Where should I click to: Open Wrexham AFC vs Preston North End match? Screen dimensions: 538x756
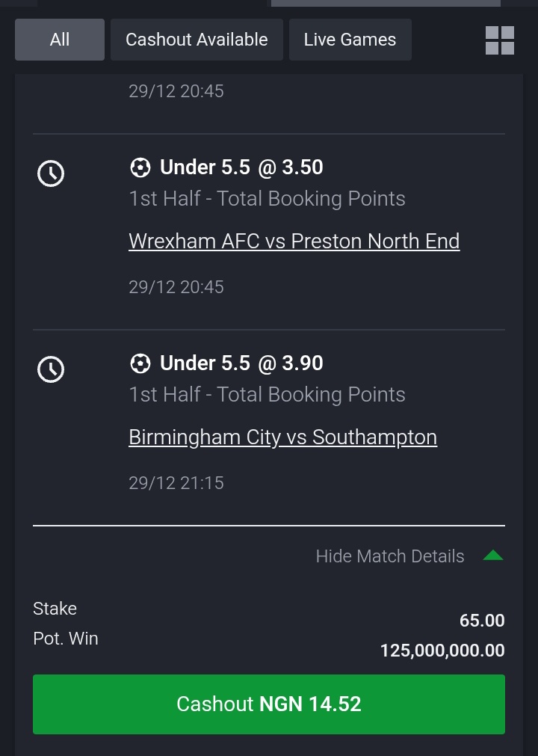point(294,241)
